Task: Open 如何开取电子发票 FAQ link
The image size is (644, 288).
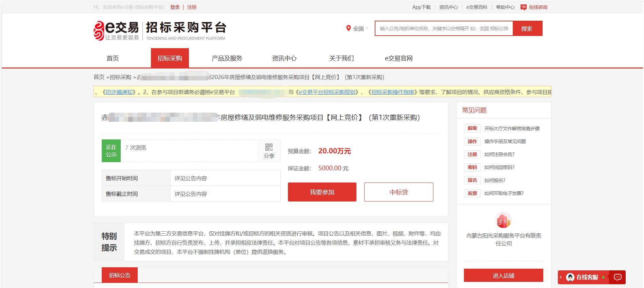Action: coord(504,193)
